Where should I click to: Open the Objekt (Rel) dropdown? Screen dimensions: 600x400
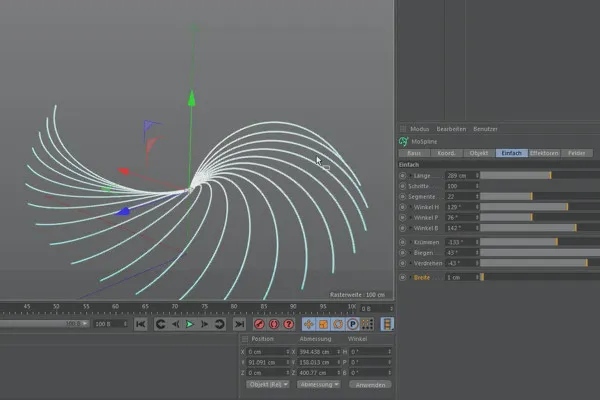pos(267,384)
